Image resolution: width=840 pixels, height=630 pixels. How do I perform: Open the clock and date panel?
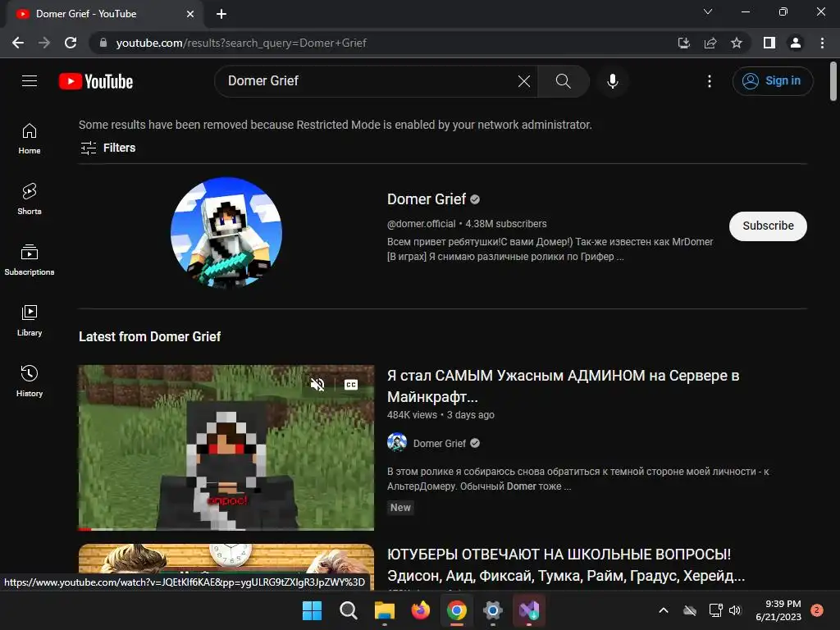[778, 610]
